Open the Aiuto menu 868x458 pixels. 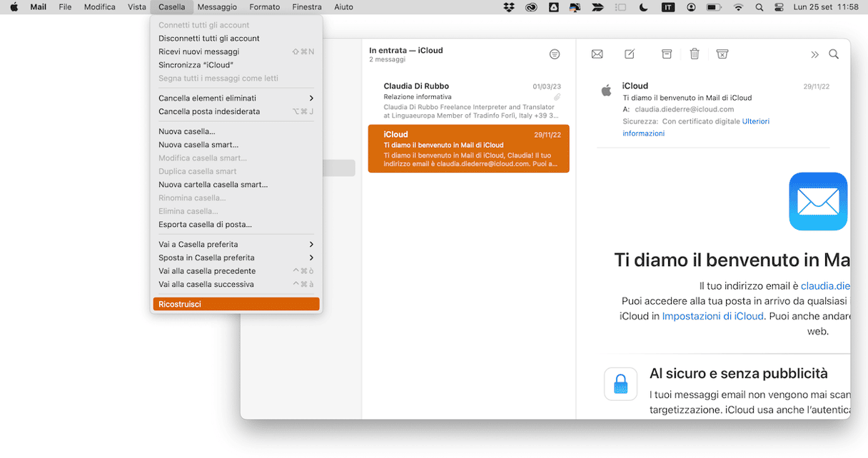pyautogui.click(x=343, y=7)
